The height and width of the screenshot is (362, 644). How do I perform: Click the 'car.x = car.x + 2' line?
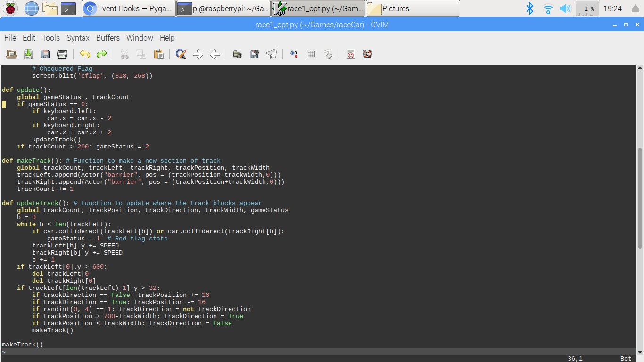[x=79, y=132]
